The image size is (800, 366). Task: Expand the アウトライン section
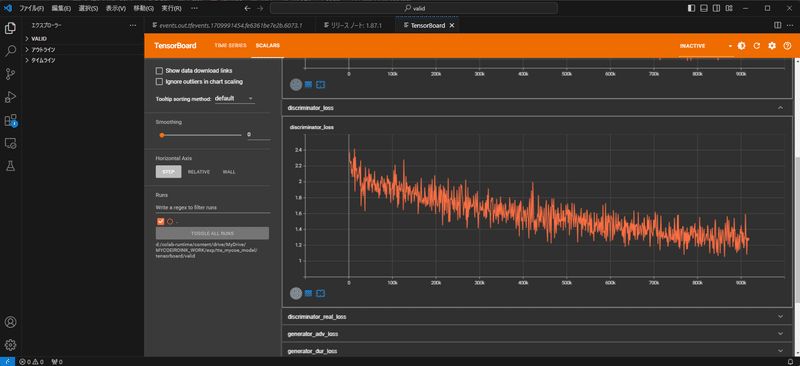click(x=84, y=50)
